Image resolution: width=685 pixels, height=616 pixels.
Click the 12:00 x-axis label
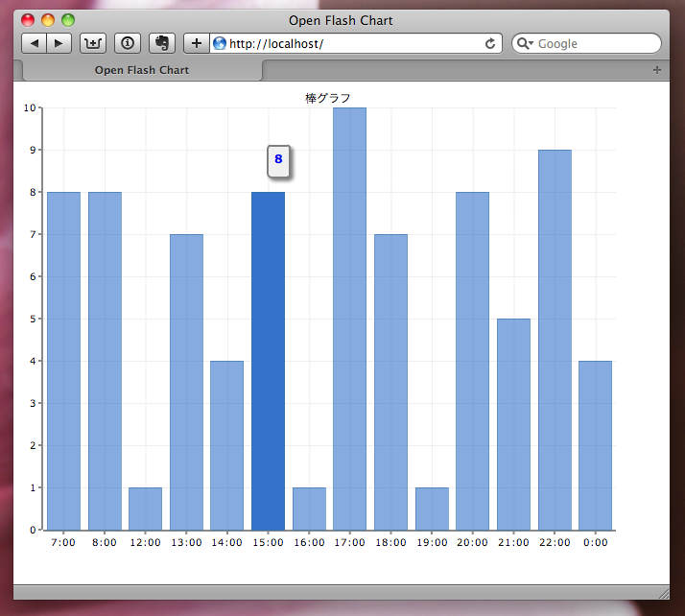pyautogui.click(x=146, y=543)
